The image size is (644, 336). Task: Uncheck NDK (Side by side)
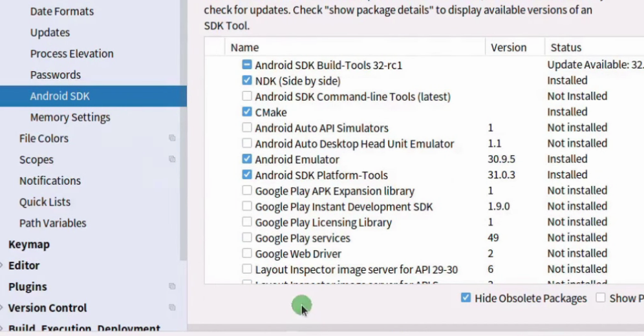246,80
